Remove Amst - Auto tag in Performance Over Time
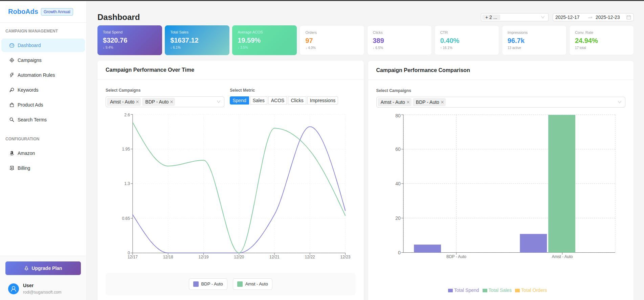Viewport: 644px width, 300px height. coord(137,102)
